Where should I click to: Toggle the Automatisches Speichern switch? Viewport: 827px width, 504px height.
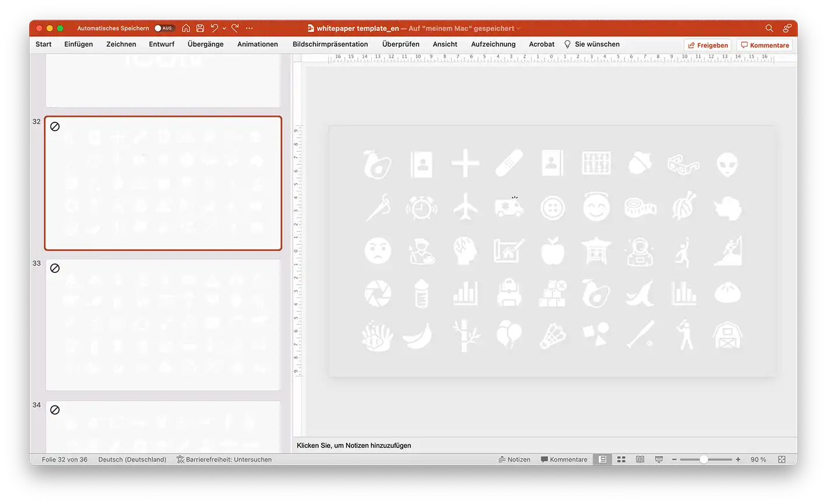click(164, 28)
